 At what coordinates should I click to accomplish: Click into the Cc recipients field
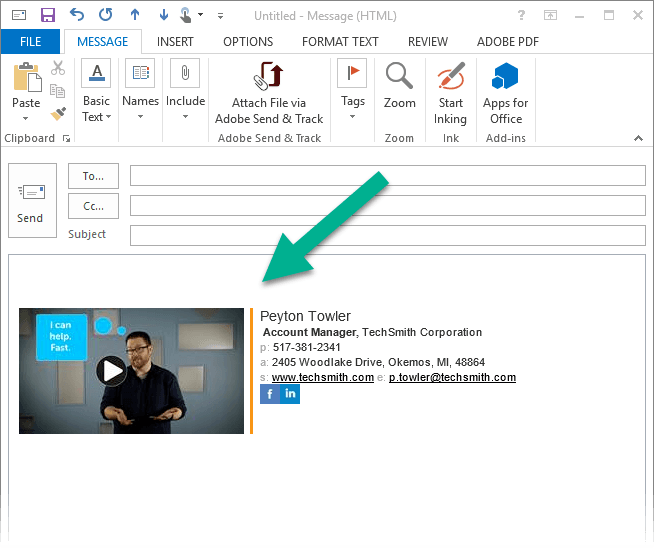[x=388, y=206]
